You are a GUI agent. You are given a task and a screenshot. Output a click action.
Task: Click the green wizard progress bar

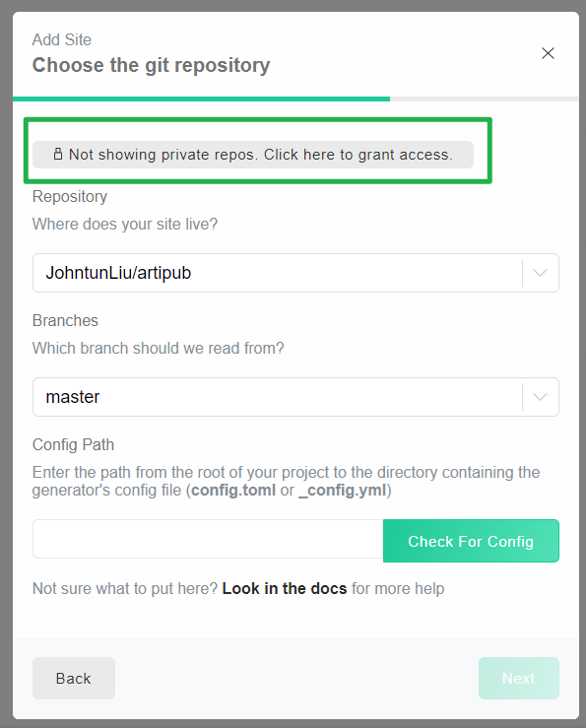(x=202, y=99)
